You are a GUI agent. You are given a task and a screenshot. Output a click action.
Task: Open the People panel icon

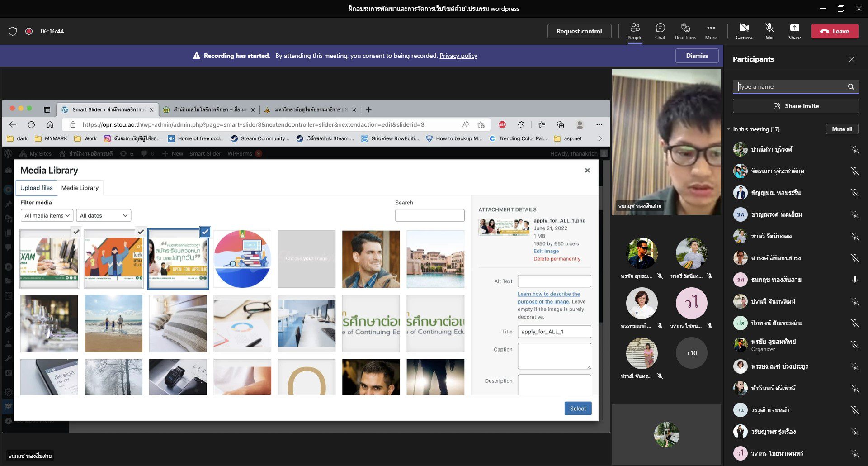tap(635, 31)
